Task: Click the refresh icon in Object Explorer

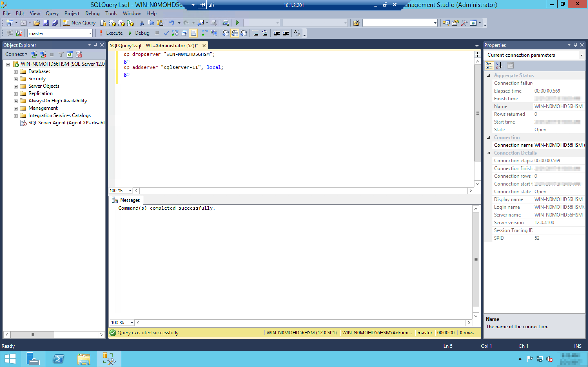Action: click(70, 54)
